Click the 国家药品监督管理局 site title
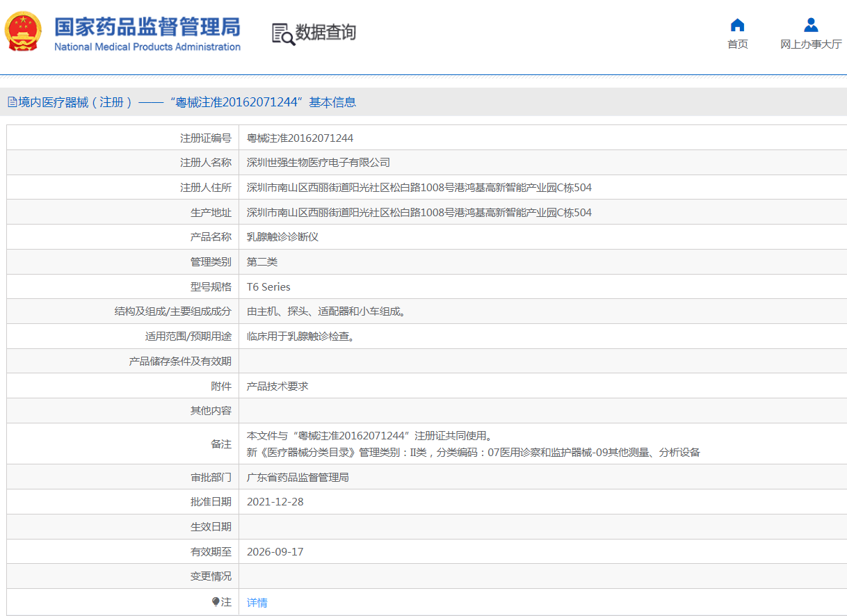 [x=147, y=26]
